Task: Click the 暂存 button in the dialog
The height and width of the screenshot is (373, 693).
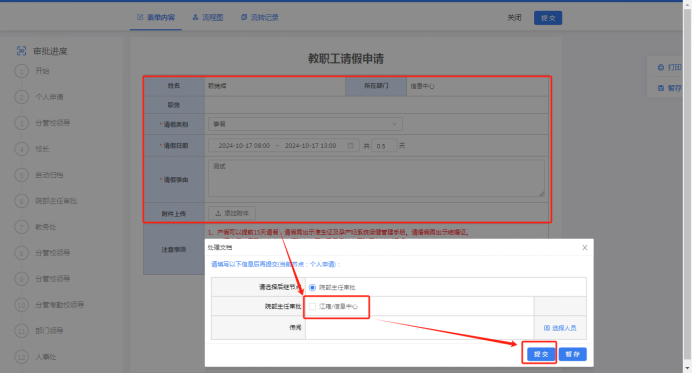Action: click(x=573, y=354)
